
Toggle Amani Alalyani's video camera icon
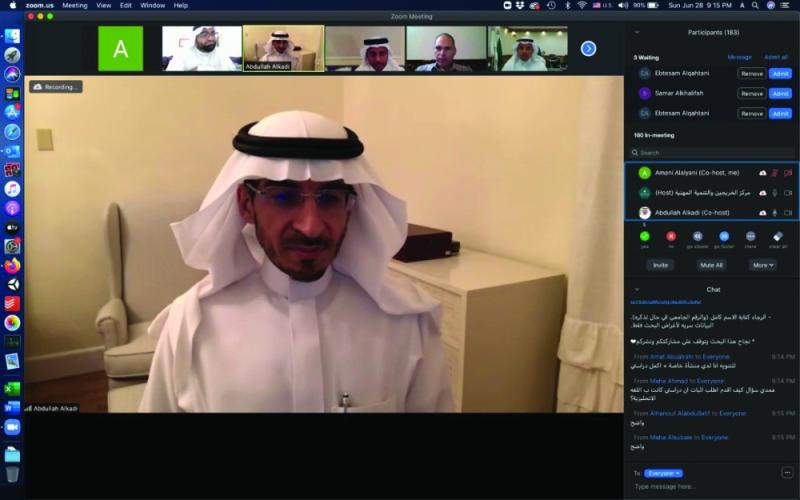click(x=788, y=173)
